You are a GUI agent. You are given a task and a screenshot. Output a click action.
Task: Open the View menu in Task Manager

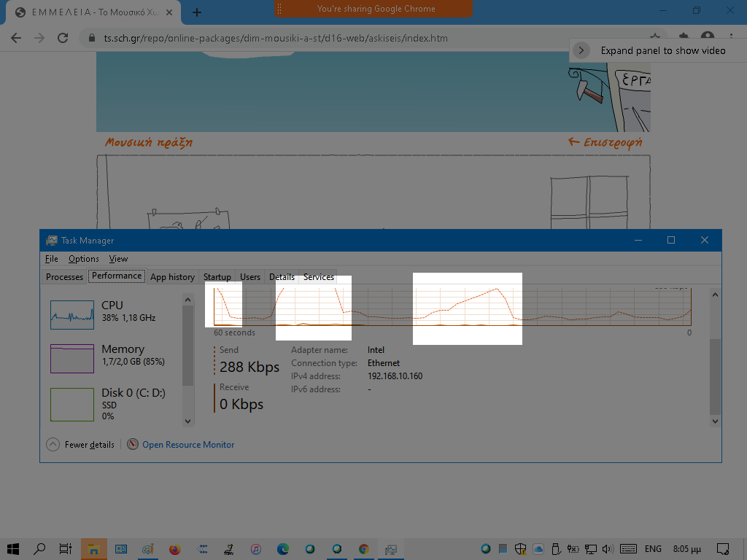tap(118, 259)
